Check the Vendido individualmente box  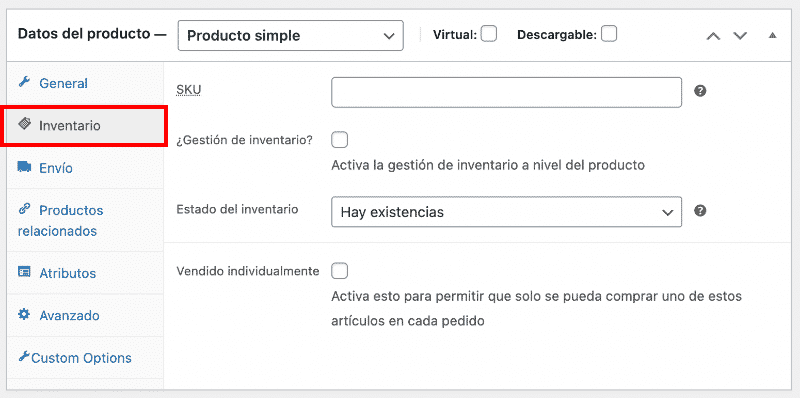(x=339, y=271)
